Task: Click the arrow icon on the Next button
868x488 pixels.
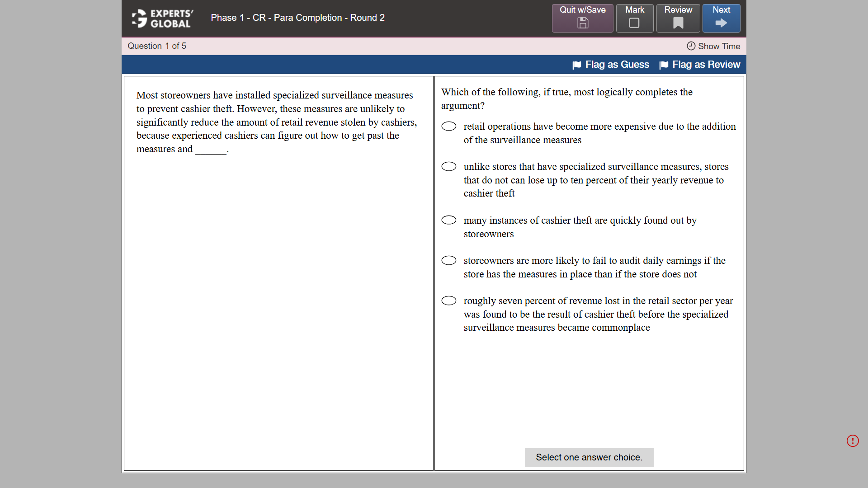Action: (721, 23)
